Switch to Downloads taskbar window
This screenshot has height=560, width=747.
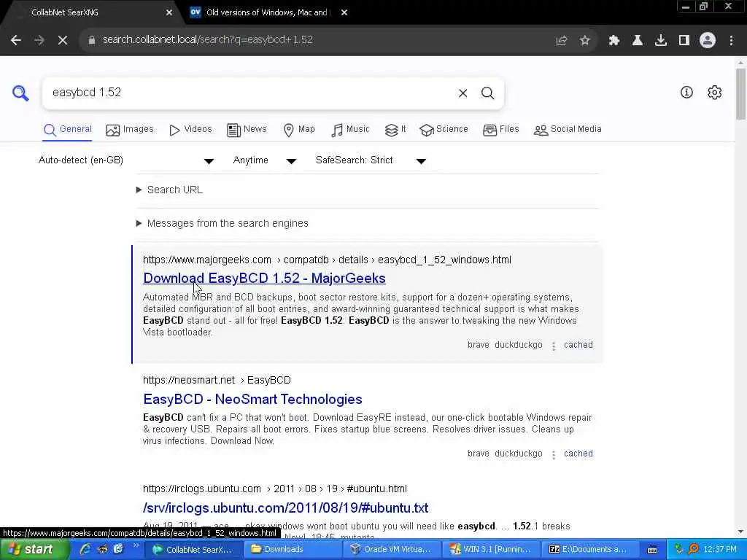[x=293, y=550]
